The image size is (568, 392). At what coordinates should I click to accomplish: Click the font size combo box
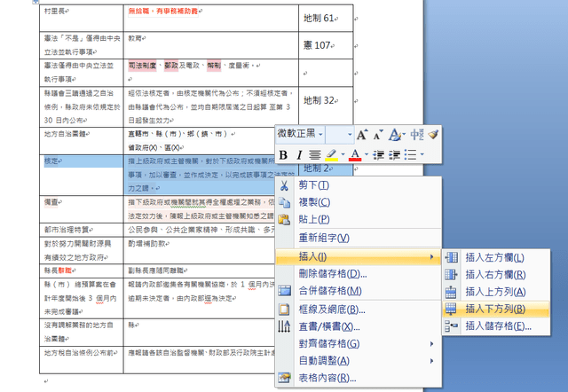339,134
